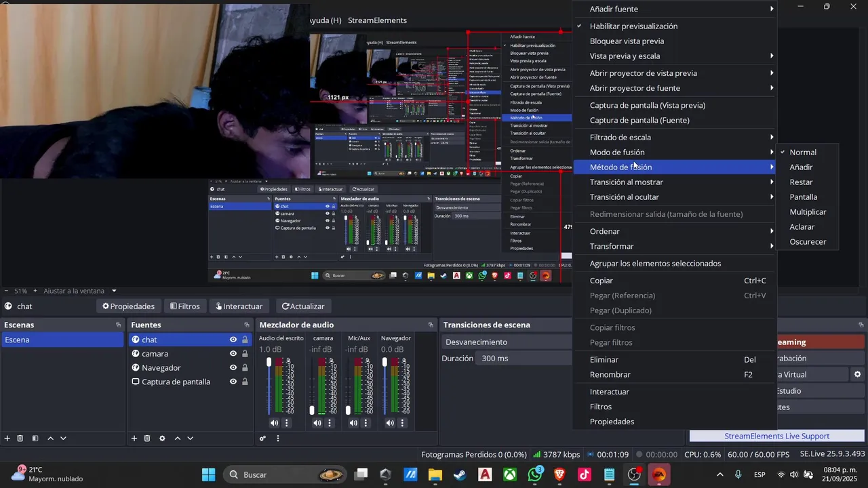Choose Oscurecer blending method
868x488 pixels.
pyautogui.click(x=808, y=241)
